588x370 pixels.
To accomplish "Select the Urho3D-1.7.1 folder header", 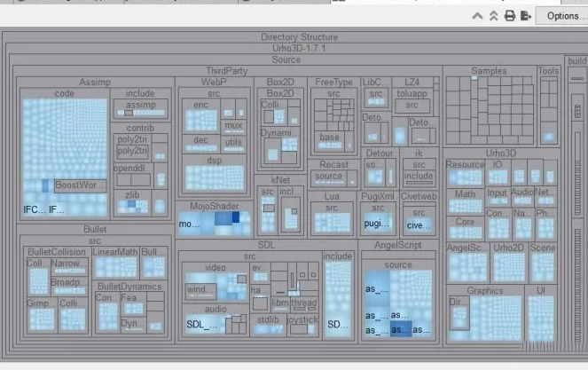I will [x=299, y=49].
